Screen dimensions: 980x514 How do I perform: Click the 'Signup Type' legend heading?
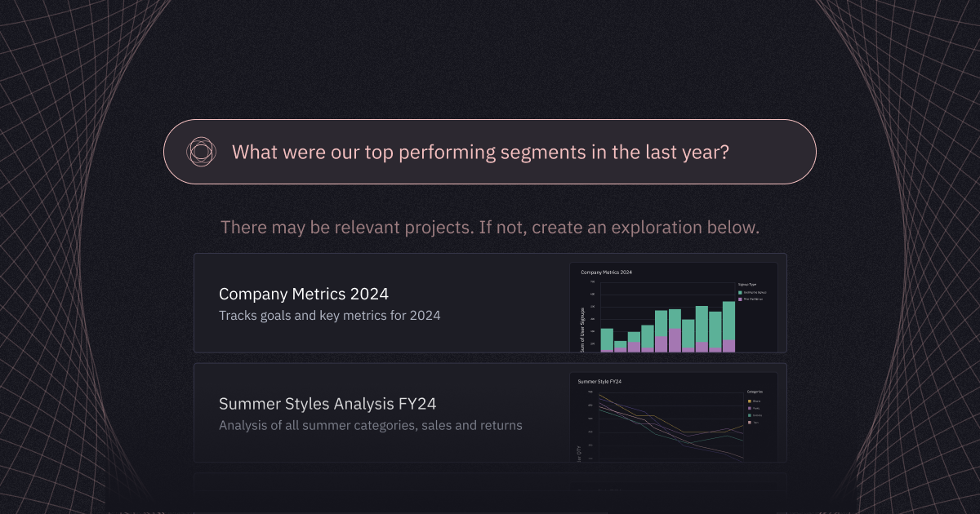point(747,285)
